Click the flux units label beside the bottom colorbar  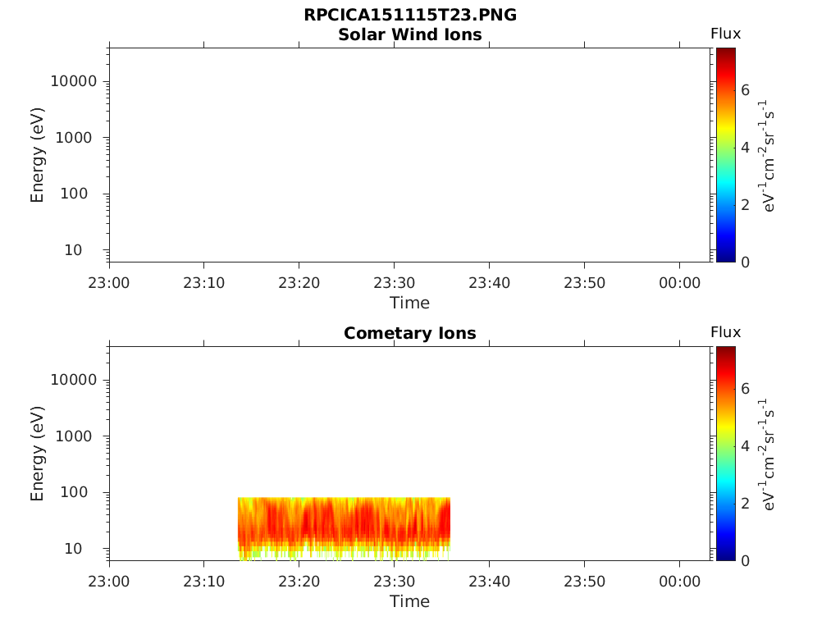pyautogui.click(x=767, y=454)
